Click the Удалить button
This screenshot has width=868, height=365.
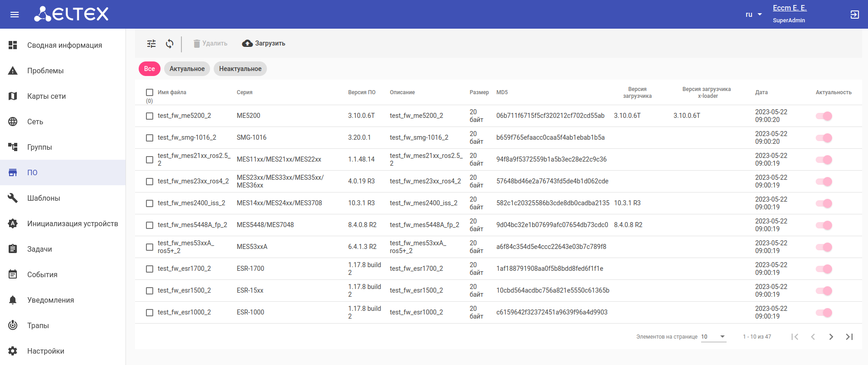210,43
